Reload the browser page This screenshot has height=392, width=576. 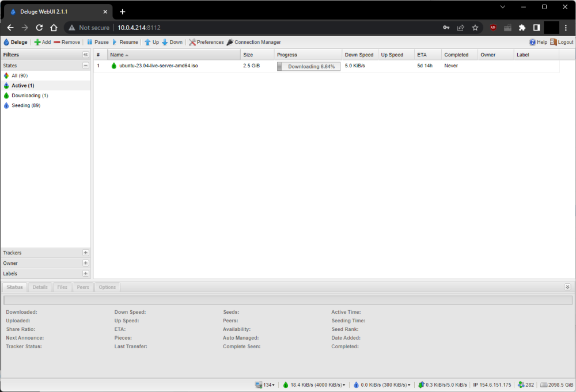tap(39, 28)
